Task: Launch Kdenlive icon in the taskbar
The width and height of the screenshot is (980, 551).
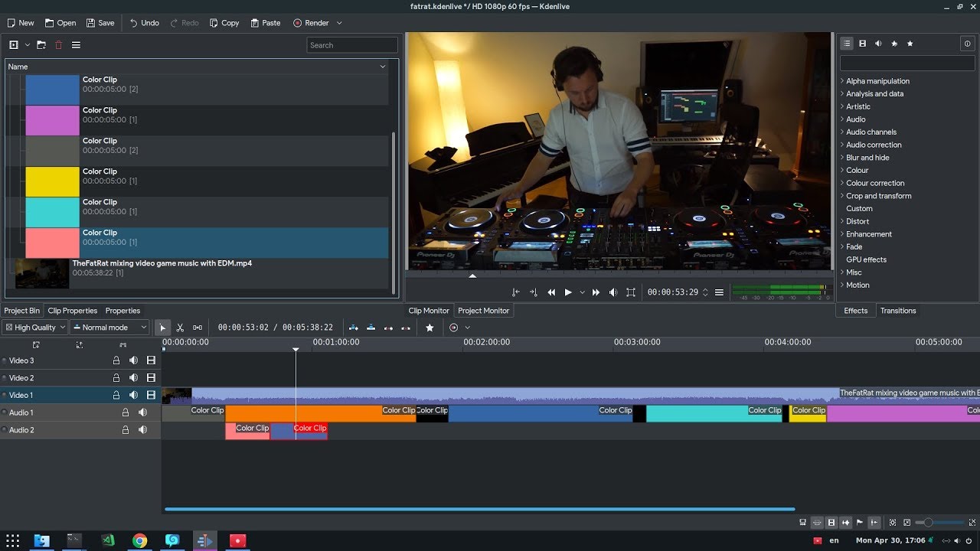Action: coord(204,541)
